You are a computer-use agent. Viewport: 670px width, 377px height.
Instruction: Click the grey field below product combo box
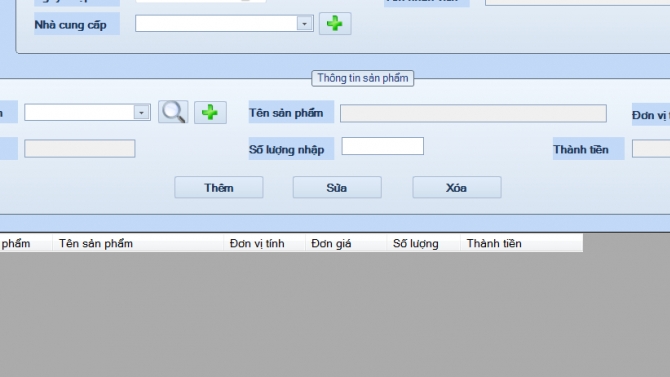79,148
